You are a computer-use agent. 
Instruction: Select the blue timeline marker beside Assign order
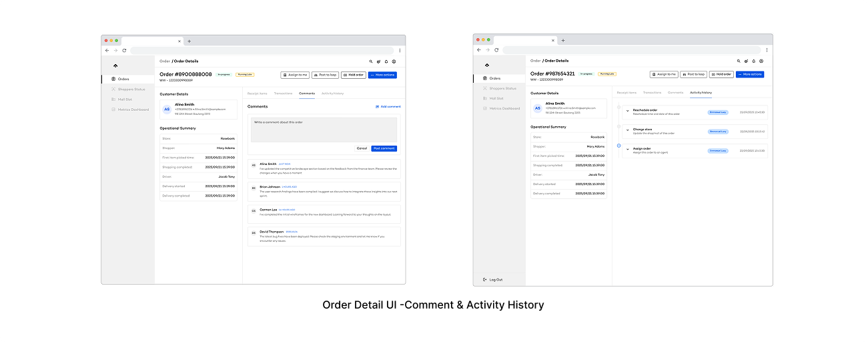point(618,146)
